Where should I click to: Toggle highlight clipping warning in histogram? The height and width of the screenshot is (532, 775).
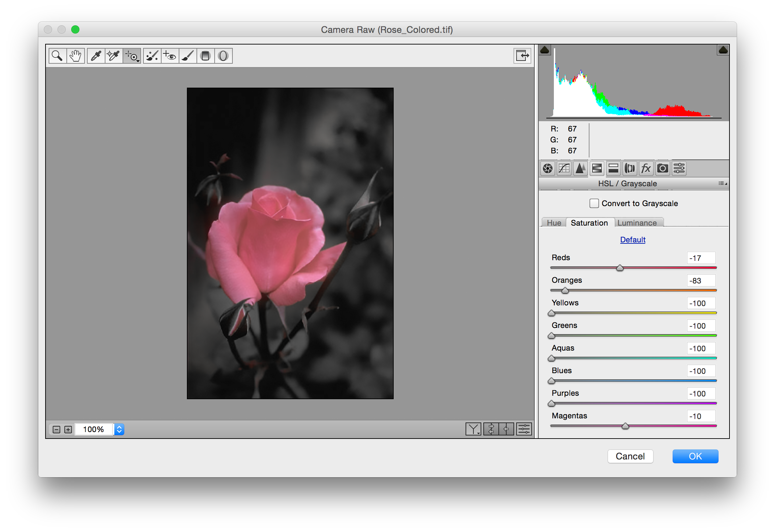coord(723,50)
